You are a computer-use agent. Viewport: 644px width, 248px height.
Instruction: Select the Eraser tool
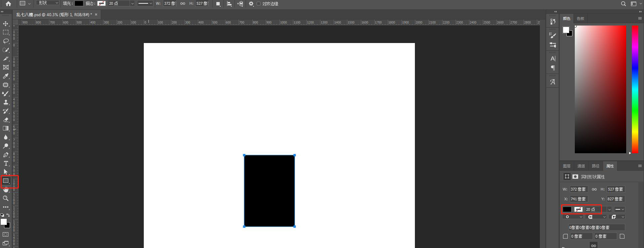tap(6, 120)
